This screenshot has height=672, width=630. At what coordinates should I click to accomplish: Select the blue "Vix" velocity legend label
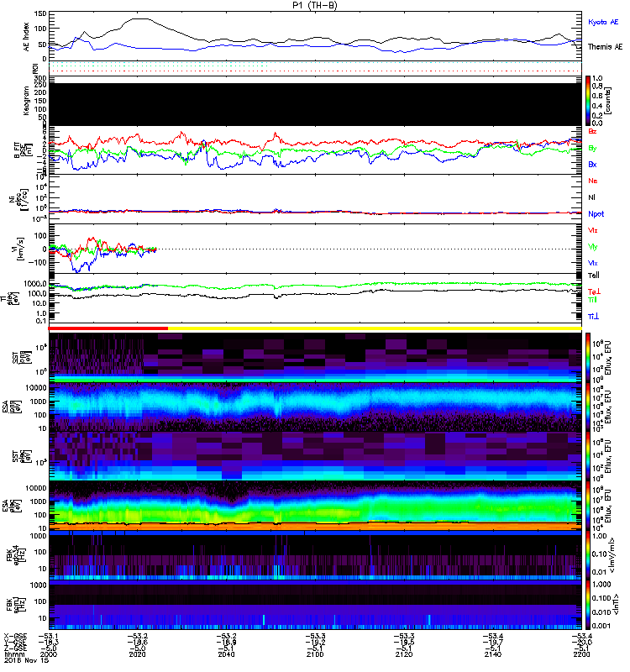click(x=593, y=263)
